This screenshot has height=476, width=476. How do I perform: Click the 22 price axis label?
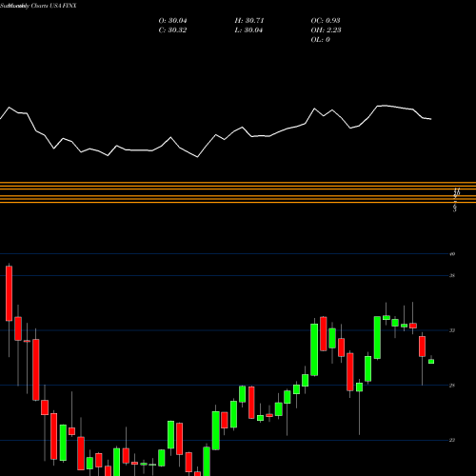point(452,440)
